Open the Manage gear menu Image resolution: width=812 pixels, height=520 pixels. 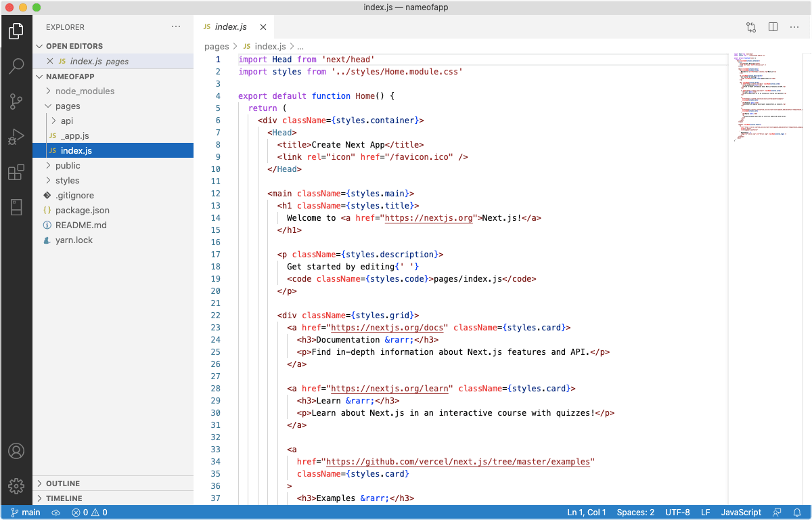click(x=16, y=485)
